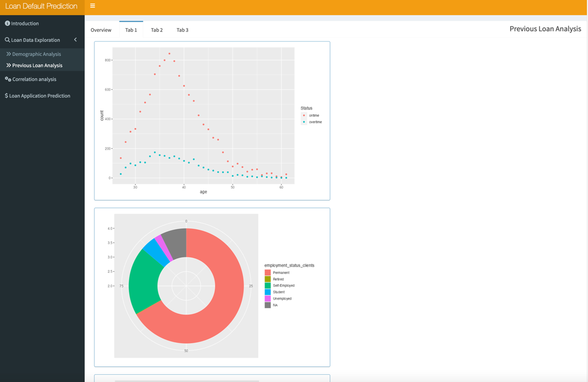Click the Permanent legend color swatch
The height and width of the screenshot is (382, 588).
click(x=268, y=273)
